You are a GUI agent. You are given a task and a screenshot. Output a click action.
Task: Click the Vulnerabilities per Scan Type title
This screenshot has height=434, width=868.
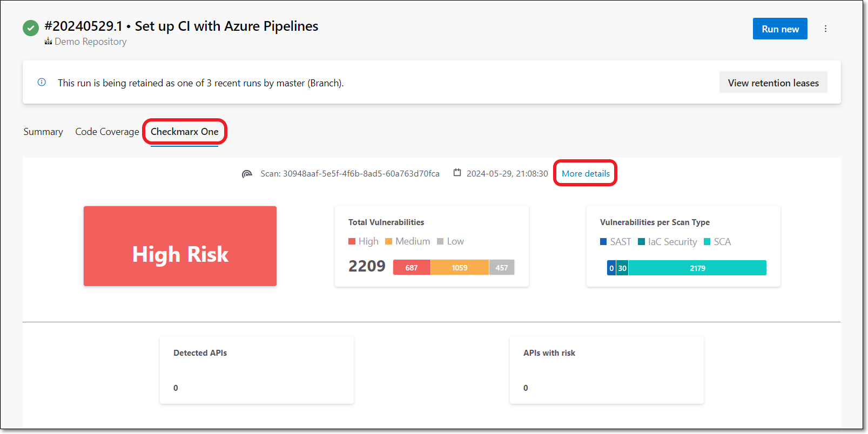(x=655, y=222)
